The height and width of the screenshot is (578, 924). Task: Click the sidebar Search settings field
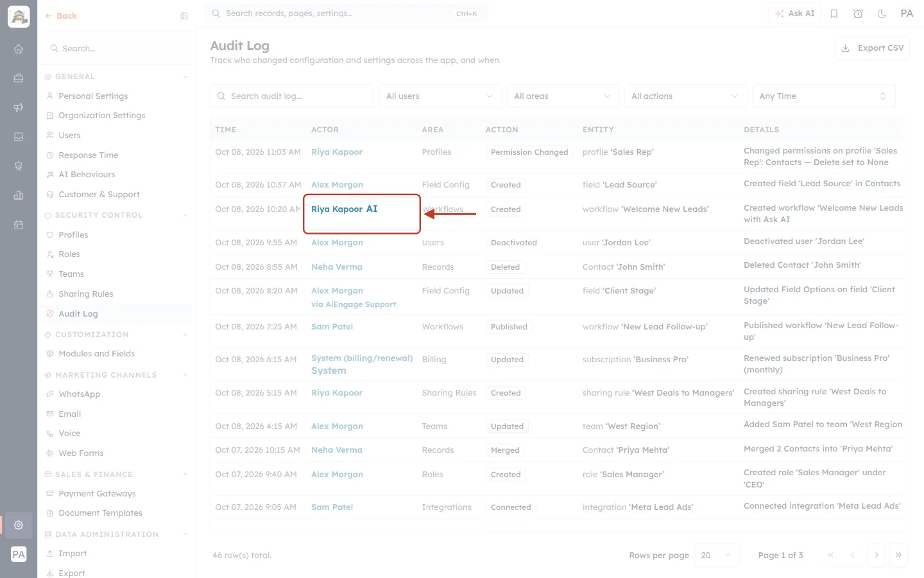(x=117, y=49)
